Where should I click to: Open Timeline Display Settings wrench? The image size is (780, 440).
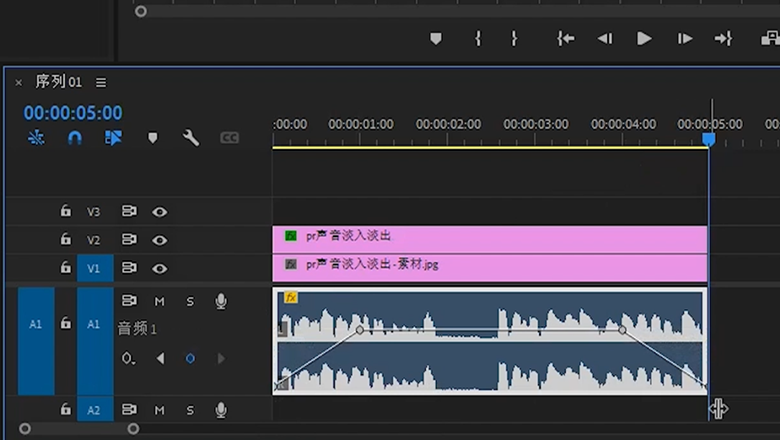click(x=191, y=138)
